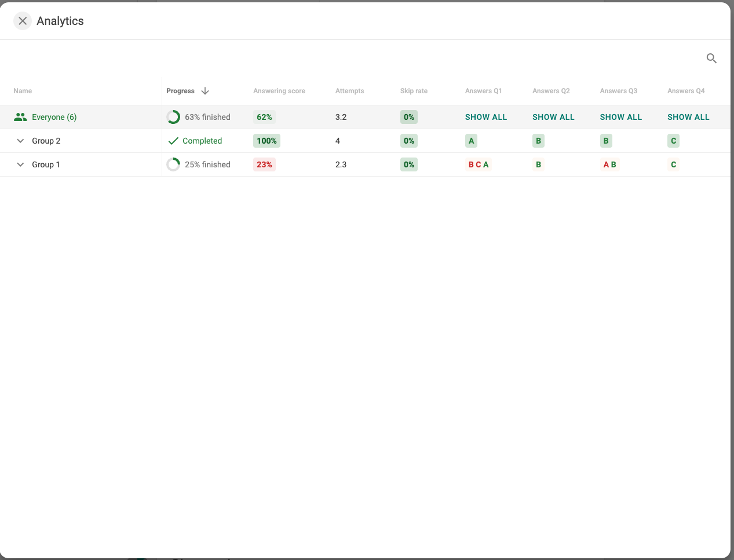Viewport: 734px width, 560px height.
Task: Open the search icon in Analytics
Action: [x=711, y=58]
